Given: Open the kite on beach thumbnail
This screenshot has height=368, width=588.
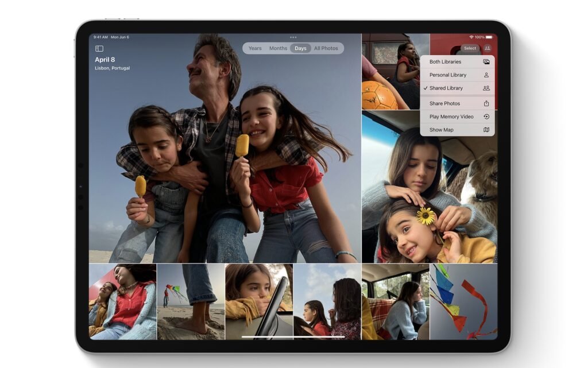Looking at the screenshot, I should point(191,301).
